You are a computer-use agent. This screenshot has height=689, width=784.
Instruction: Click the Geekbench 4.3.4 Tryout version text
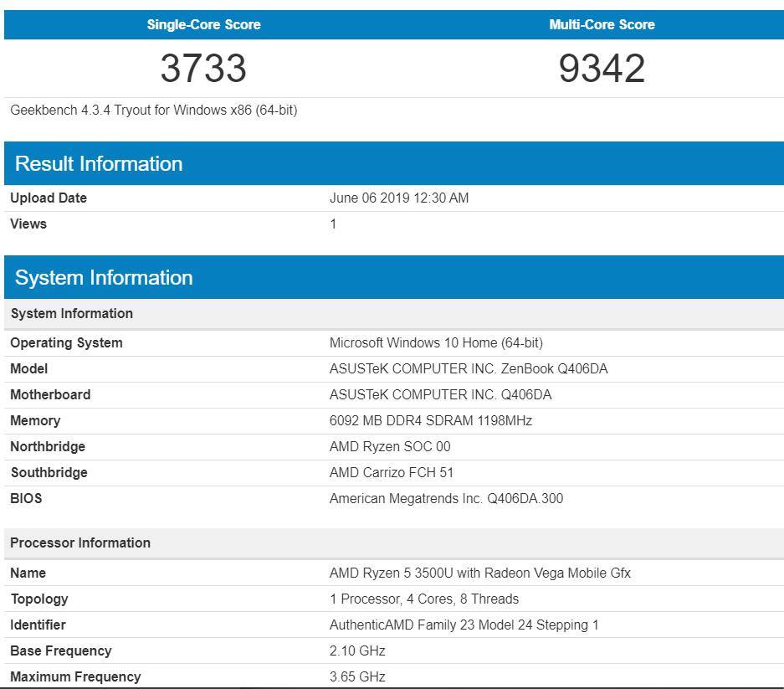(153, 110)
